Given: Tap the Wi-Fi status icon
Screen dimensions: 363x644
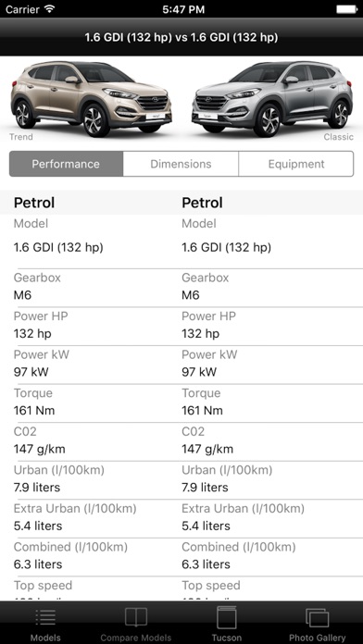Looking at the screenshot, I should point(50,9).
